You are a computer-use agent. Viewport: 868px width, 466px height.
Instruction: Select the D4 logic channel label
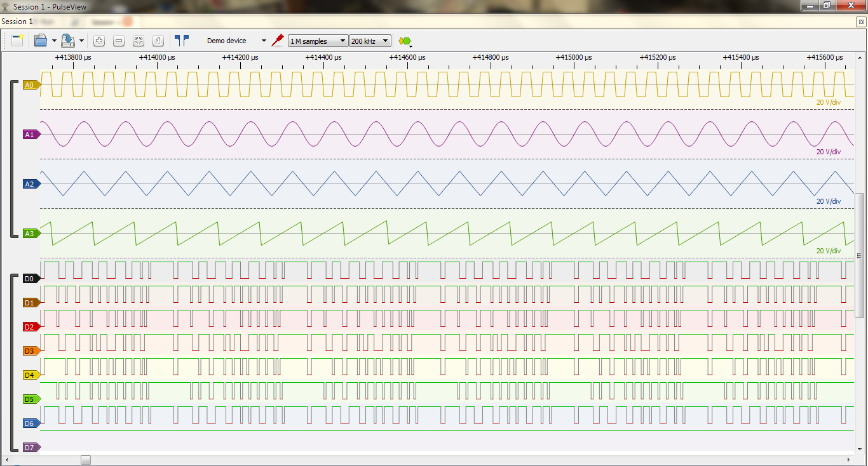tap(31, 375)
